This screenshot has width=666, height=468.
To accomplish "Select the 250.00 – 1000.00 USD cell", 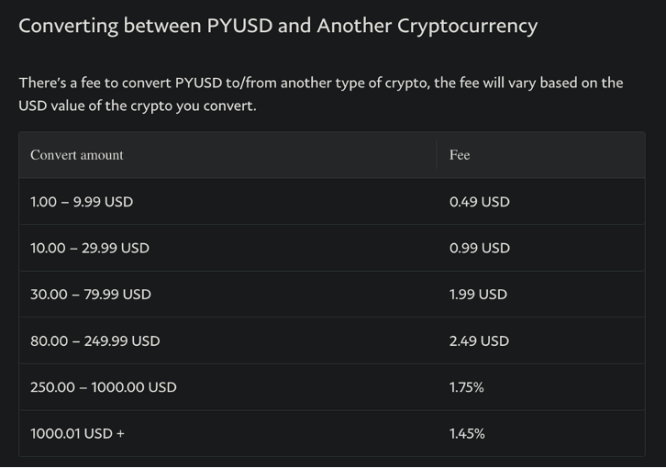I will coord(104,387).
